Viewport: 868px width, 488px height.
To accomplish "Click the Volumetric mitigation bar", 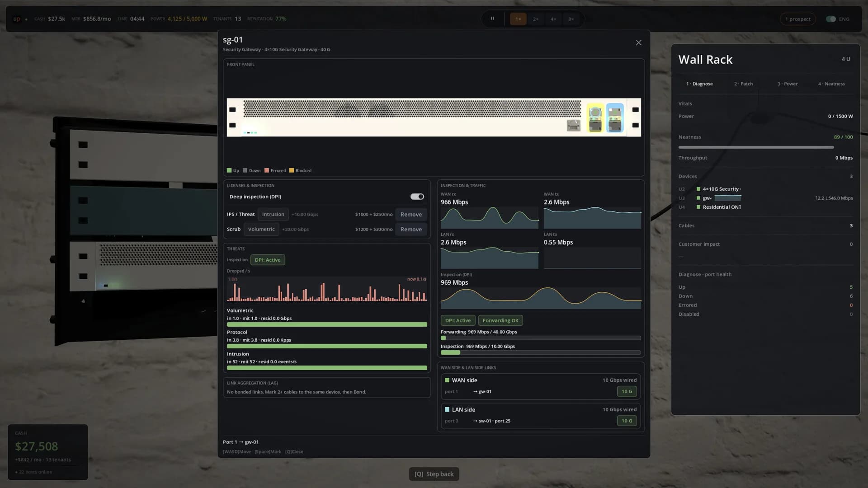I will coord(327,324).
